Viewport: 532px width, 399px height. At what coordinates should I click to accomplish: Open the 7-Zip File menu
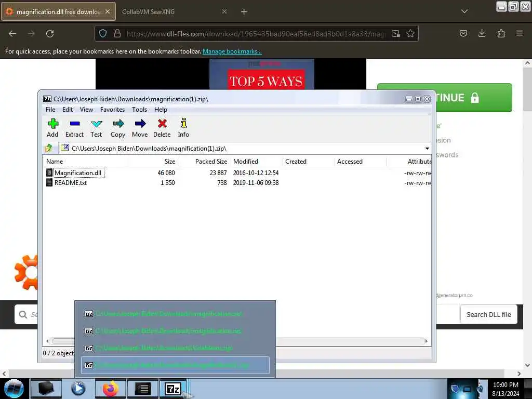pyautogui.click(x=50, y=109)
